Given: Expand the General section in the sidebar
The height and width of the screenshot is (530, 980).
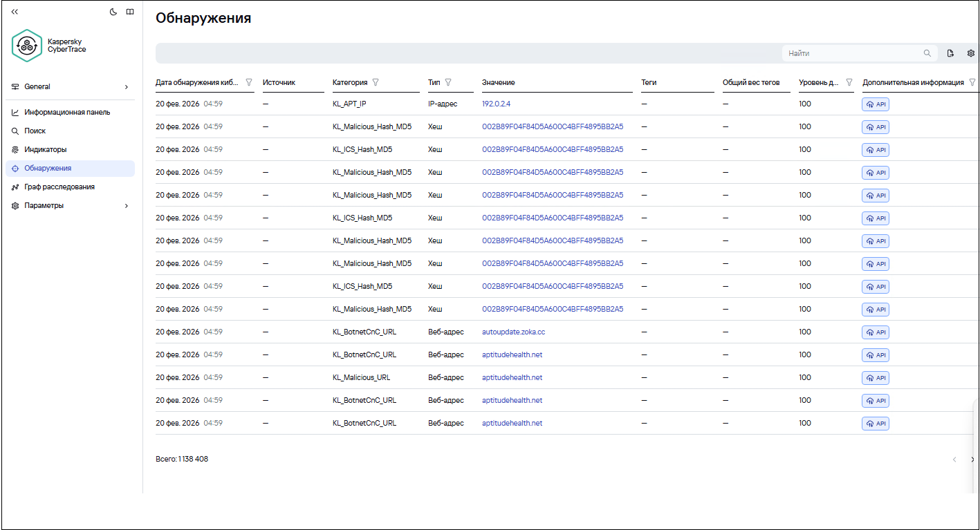Looking at the screenshot, I should (x=71, y=86).
